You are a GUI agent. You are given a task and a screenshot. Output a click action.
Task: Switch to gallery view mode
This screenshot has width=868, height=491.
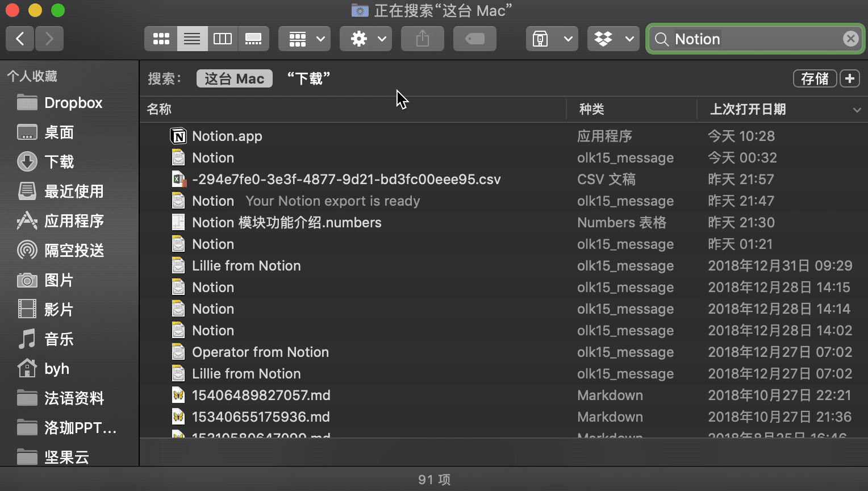click(x=253, y=39)
